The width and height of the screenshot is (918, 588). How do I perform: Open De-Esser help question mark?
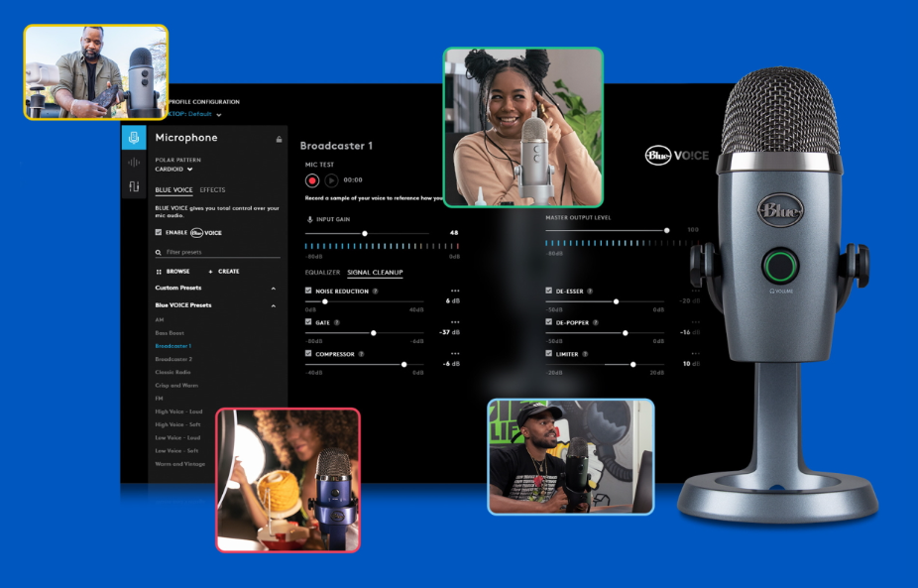590,292
